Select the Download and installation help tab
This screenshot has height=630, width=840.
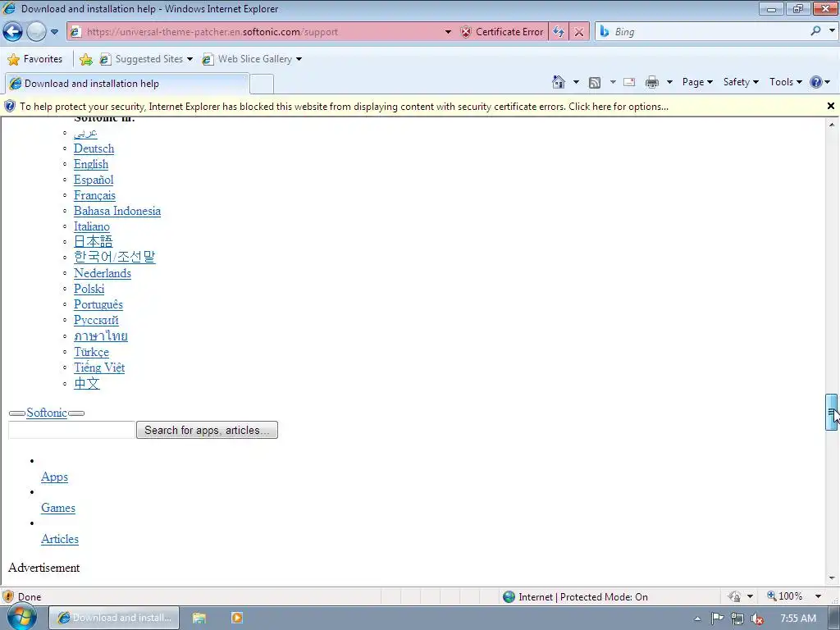127,84
